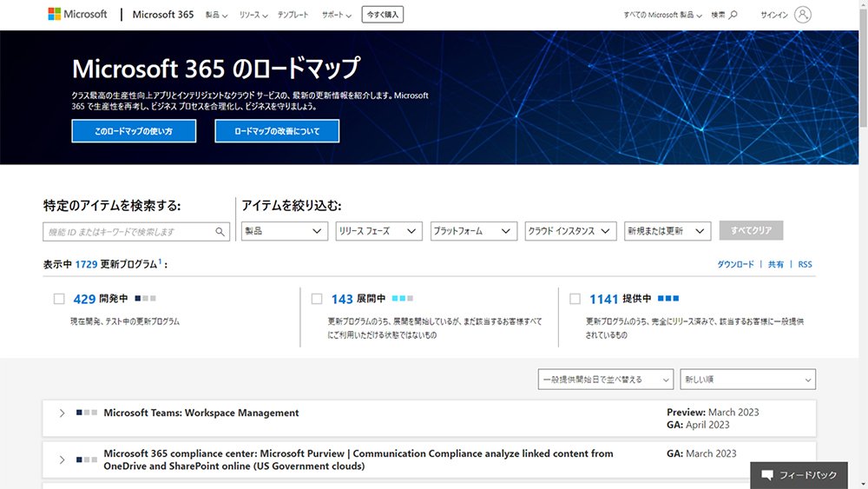Open the 新規または更新 filter dropdown

tap(667, 231)
